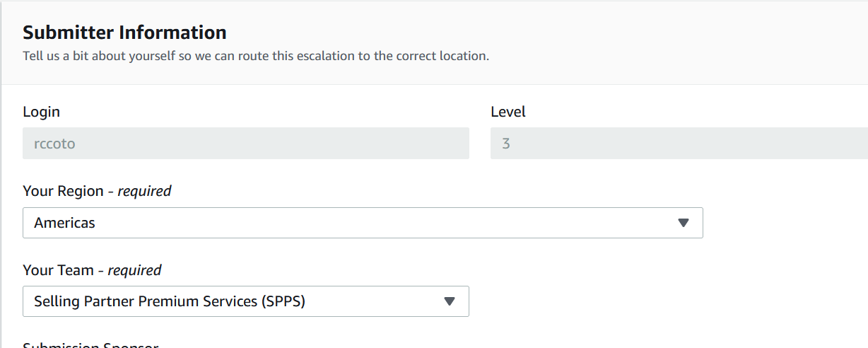Click the gray header panel background

coord(636,42)
